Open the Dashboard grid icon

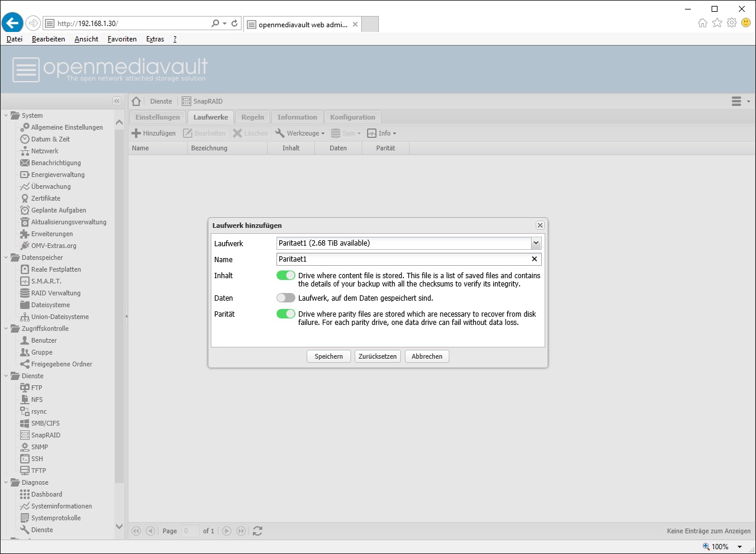point(25,494)
